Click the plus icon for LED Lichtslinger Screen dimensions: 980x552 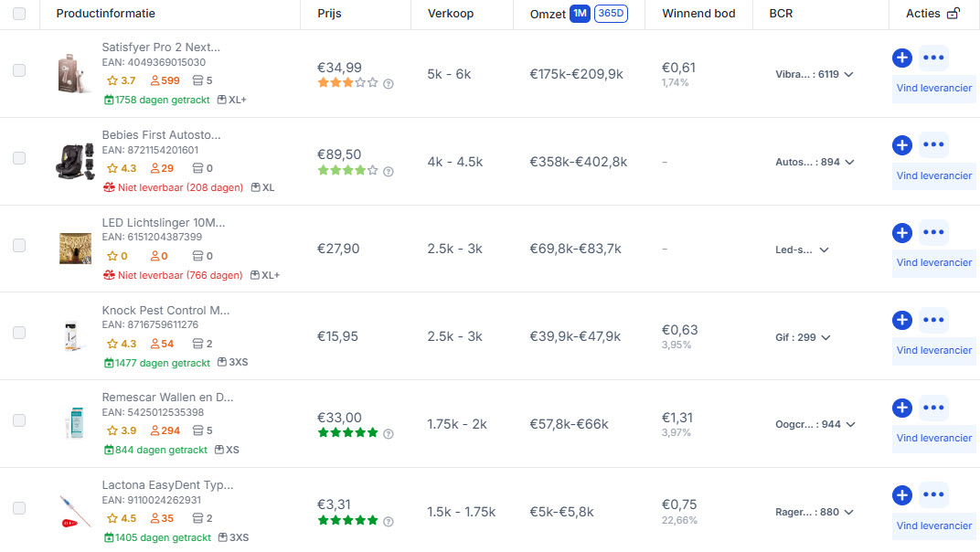coord(902,232)
